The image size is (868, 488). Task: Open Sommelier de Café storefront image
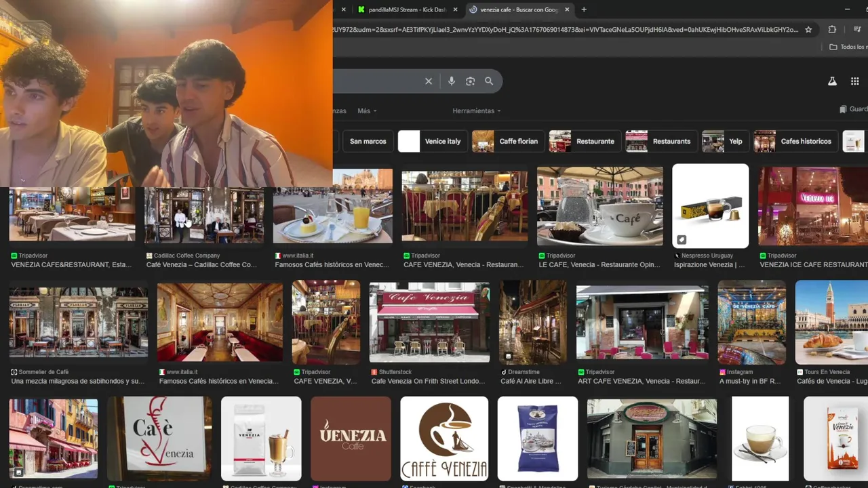point(78,323)
